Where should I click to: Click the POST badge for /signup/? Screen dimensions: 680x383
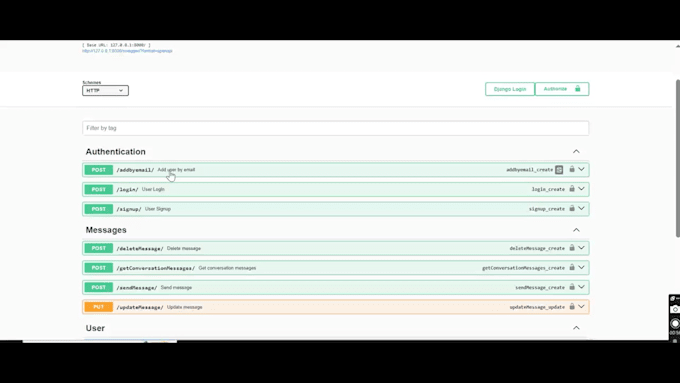pyautogui.click(x=98, y=209)
